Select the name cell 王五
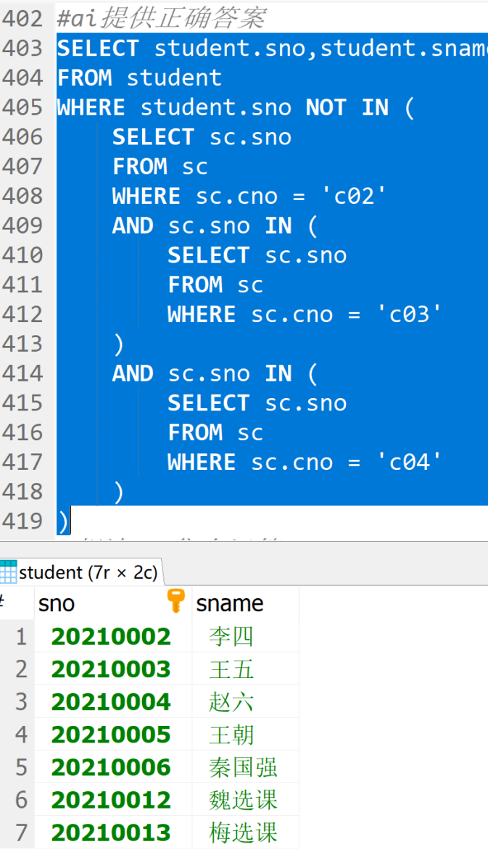488x868 pixels. point(245,669)
